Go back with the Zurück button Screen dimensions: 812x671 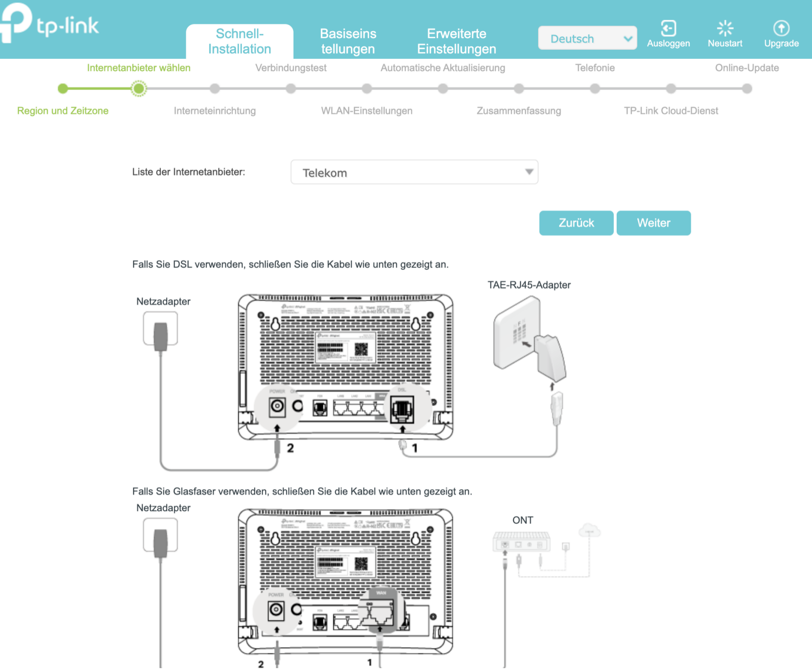pyautogui.click(x=576, y=223)
